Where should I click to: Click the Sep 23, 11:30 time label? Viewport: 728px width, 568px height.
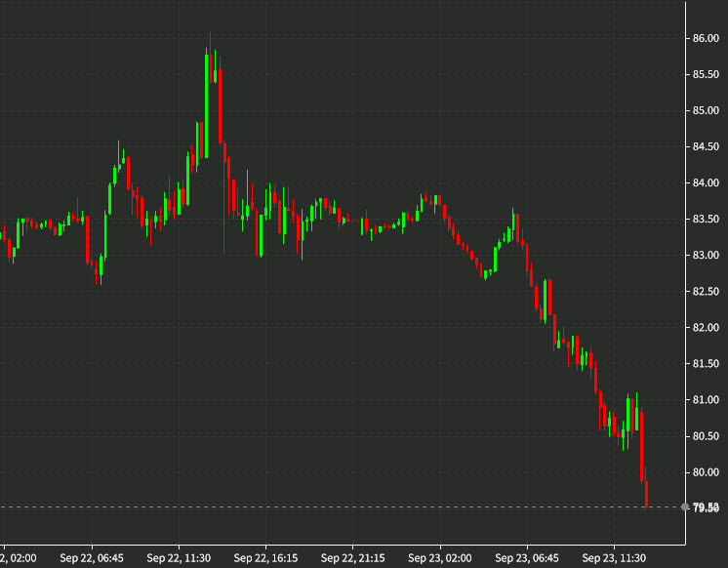click(613, 558)
